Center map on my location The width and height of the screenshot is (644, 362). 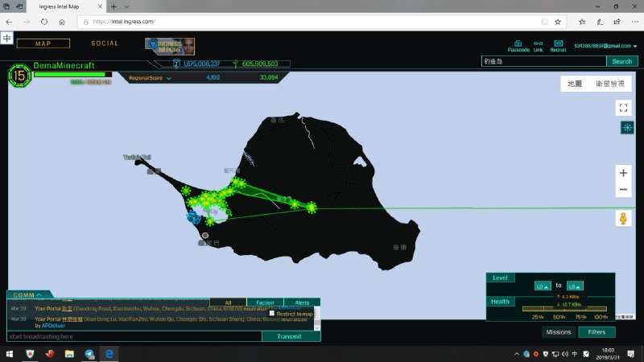[626, 128]
